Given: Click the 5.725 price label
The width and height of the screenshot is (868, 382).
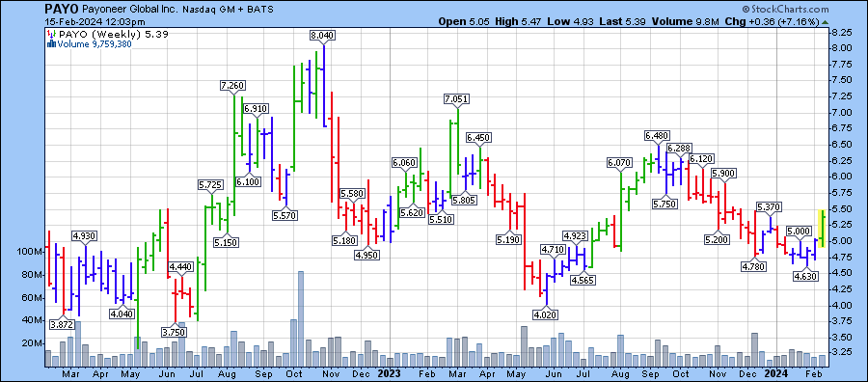Looking at the screenshot, I should (x=212, y=184).
